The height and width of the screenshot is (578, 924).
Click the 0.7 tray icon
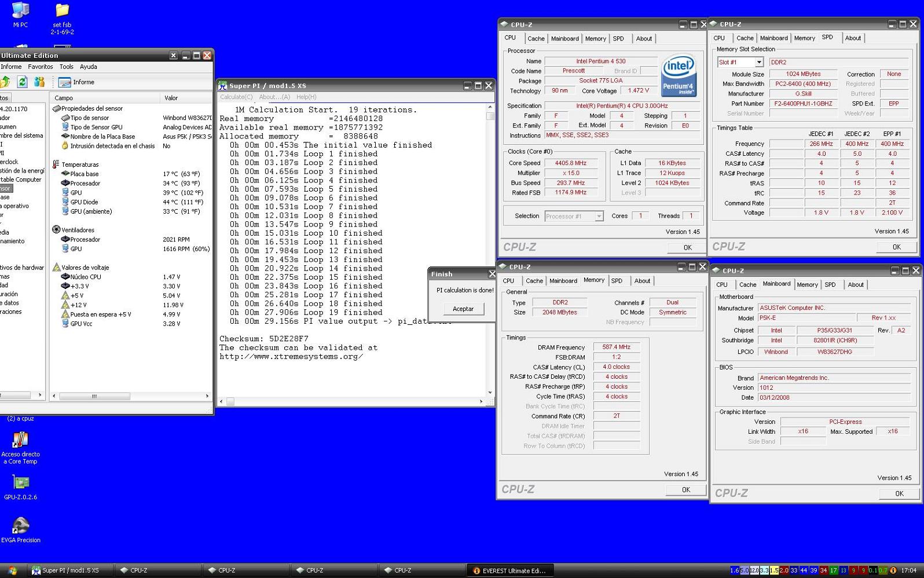tap(882, 570)
